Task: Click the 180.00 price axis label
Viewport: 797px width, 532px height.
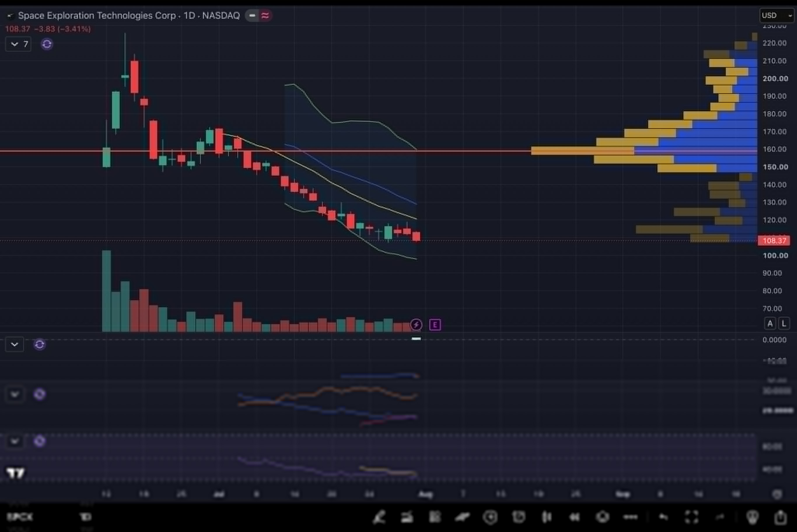Action: pyautogui.click(x=775, y=114)
